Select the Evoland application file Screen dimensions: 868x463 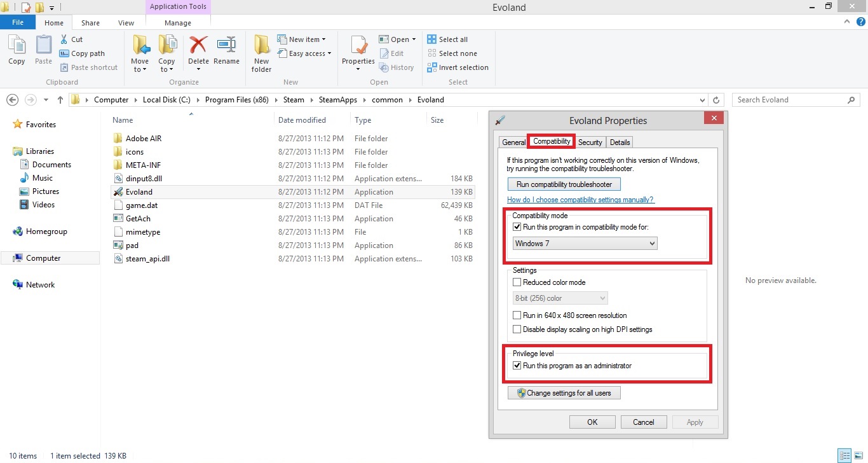click(x=292, y=192)
